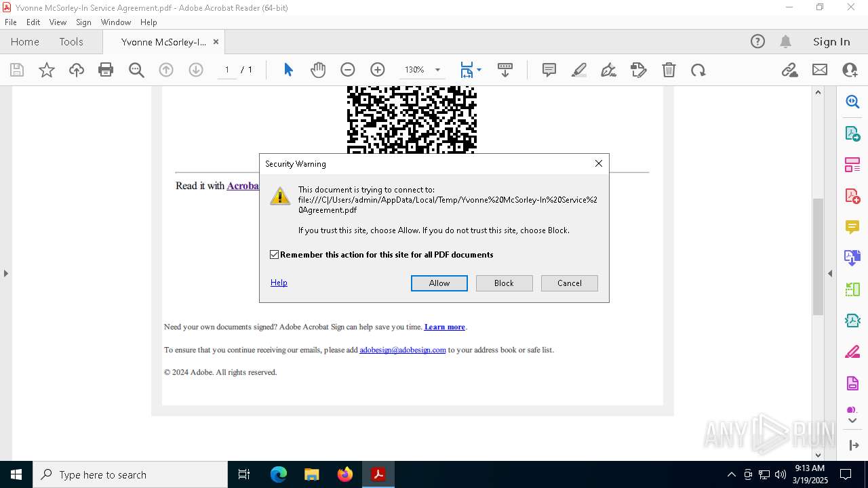Zoom in with plus icon

pyautogui.click(x=378, y=70)
